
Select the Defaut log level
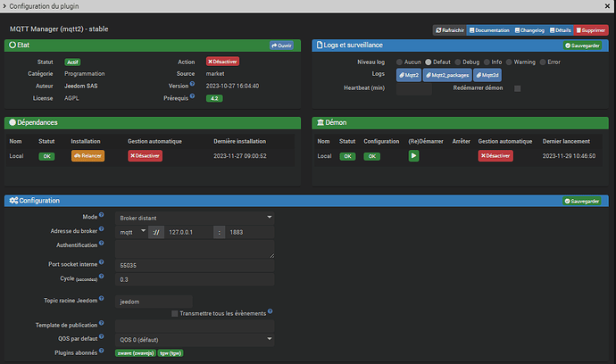click(429, 62)
